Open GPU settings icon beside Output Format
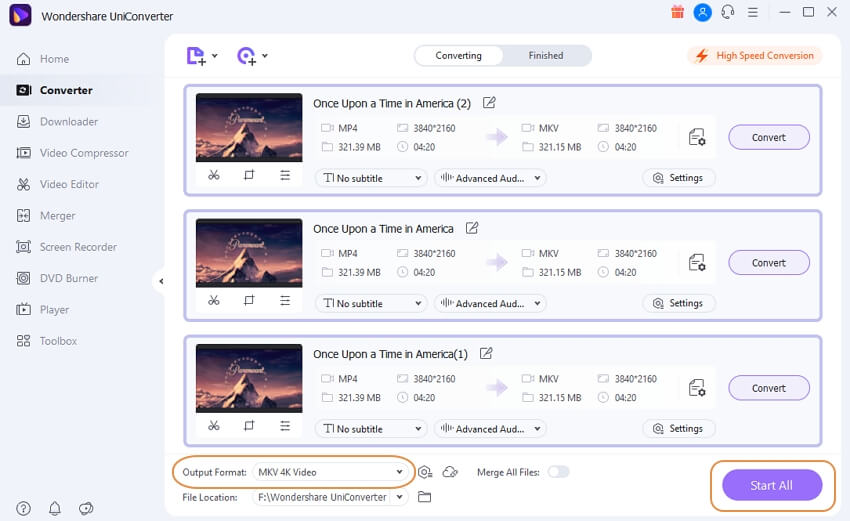The width and height of the screenshot is (850, 521). pos(425,472)
